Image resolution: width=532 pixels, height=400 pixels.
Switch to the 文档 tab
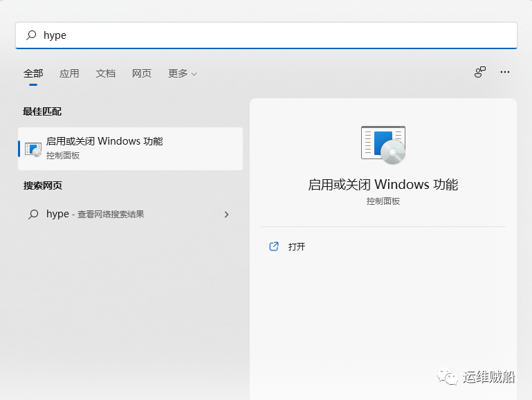[106, 73]
